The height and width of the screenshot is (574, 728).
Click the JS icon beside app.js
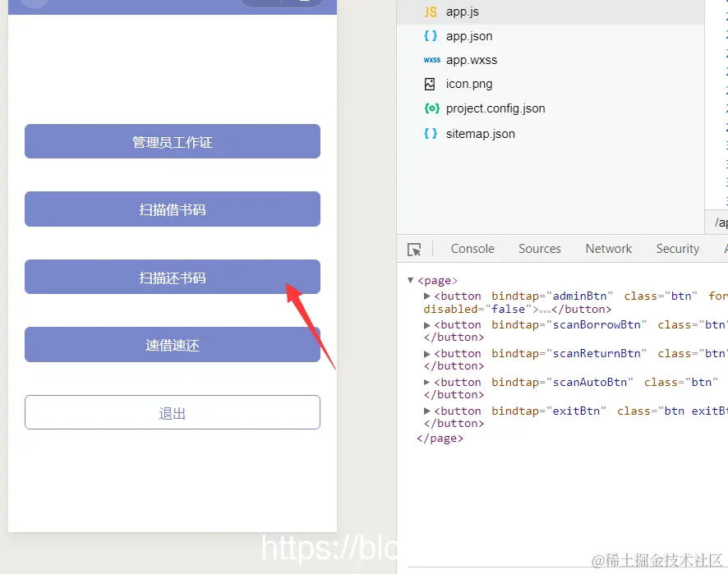[x=431, y=12]
